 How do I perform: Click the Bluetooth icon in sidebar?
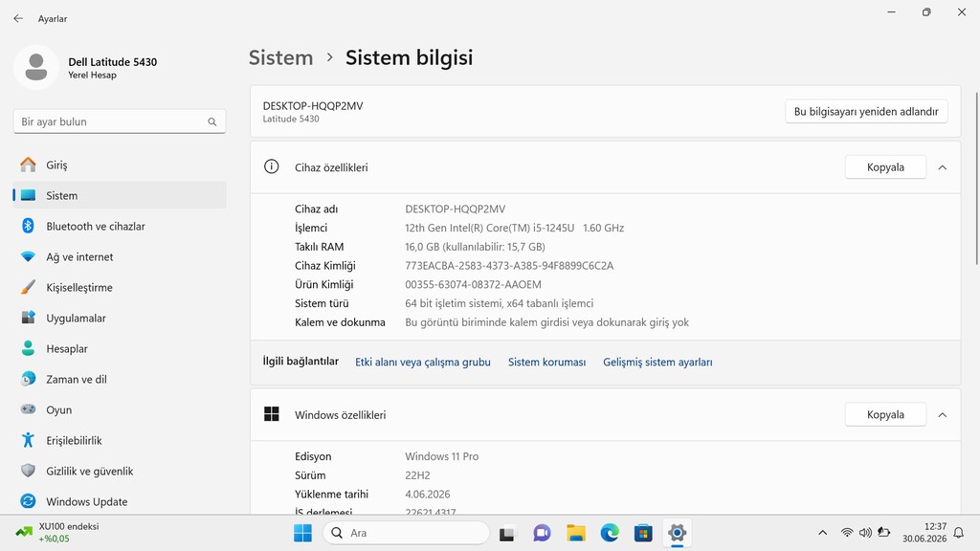pos(28,226)
